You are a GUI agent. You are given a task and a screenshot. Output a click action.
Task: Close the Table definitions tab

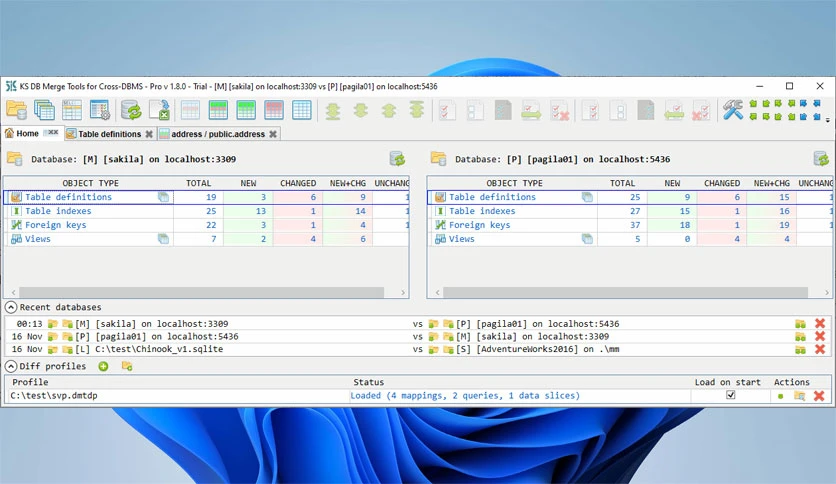point(149,134)
